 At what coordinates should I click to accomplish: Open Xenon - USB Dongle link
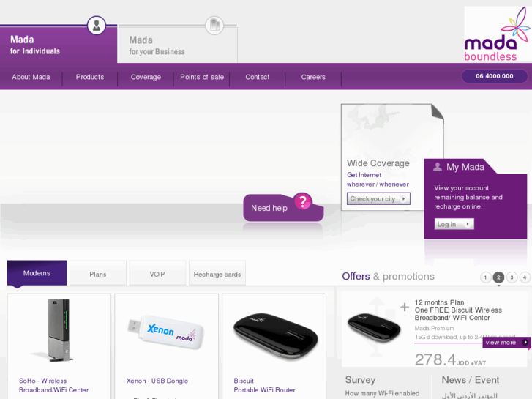click(157, 381)
